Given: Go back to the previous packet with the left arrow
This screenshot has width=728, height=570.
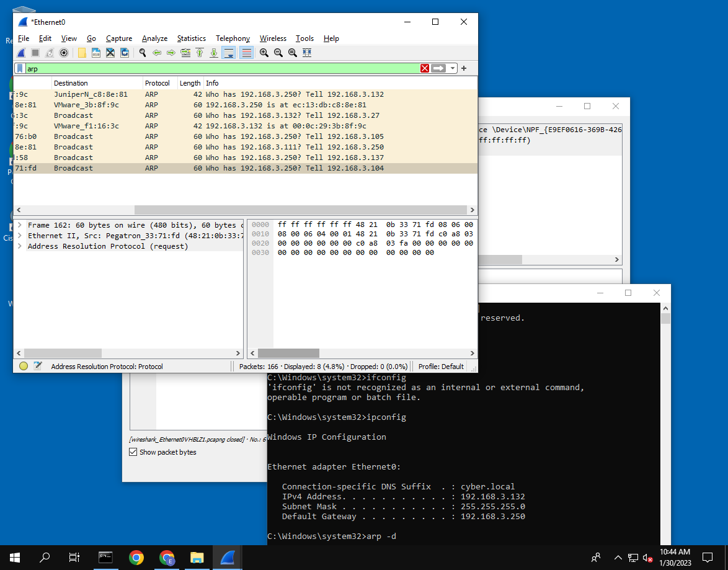Looking at the screenshot, I should point(157,53).
